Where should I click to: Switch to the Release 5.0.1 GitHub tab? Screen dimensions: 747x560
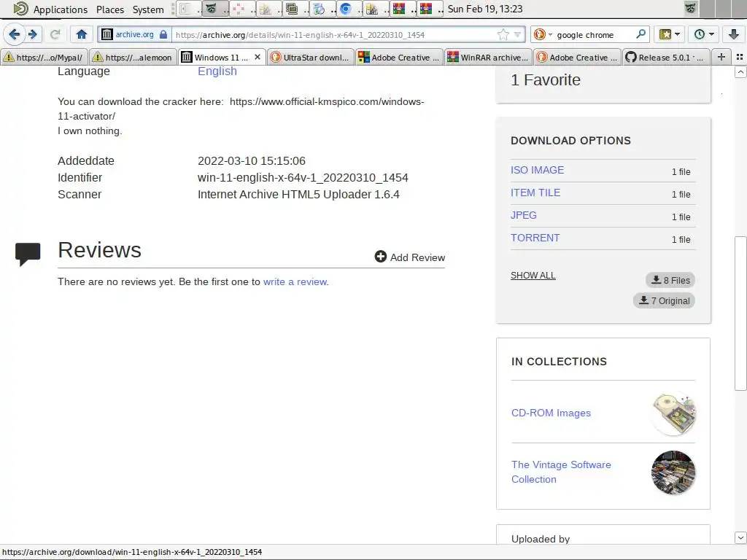[666, 57]
